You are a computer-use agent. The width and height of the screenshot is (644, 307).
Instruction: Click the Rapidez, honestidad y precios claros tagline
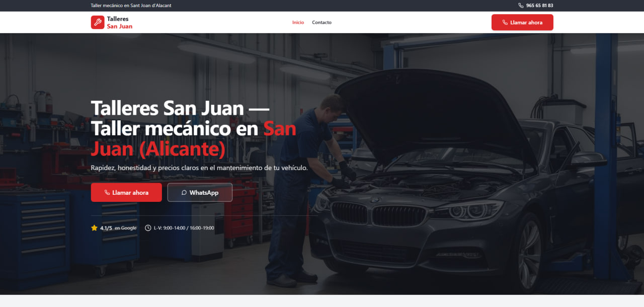tap(199, 168)
